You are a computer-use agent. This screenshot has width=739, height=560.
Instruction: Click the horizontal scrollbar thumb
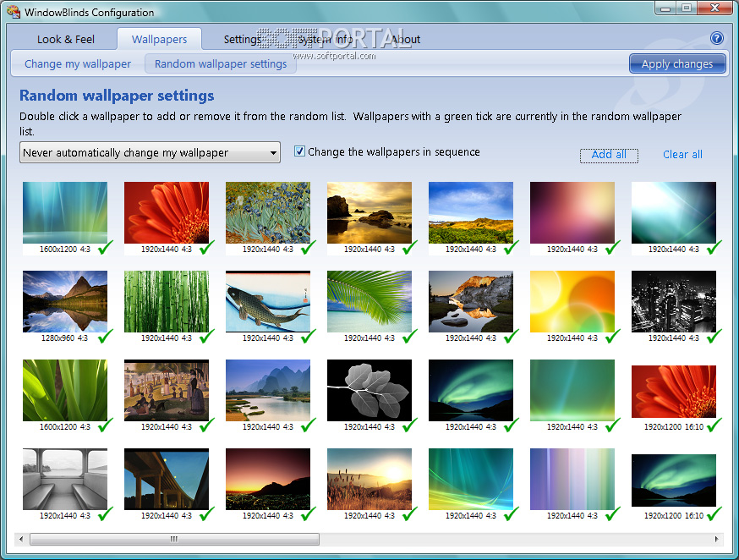pyautogui.click(x=174, y=539)
